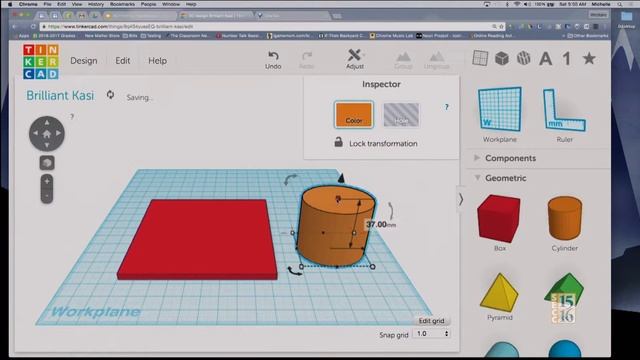Select the solid cube icon in top toolbar

(x=502, y=58)
